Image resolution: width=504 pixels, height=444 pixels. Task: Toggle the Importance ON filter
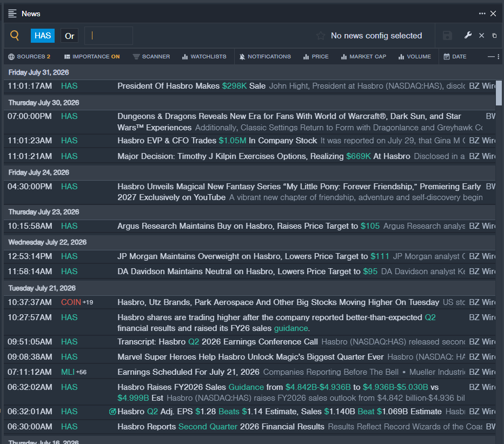tap(92, 57)
